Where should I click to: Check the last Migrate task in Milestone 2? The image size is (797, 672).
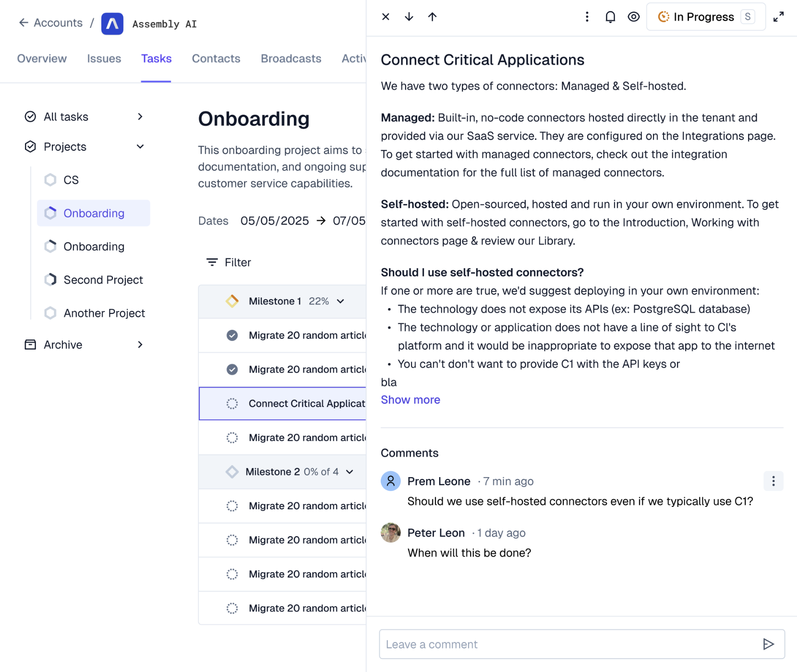click(232, 608)
